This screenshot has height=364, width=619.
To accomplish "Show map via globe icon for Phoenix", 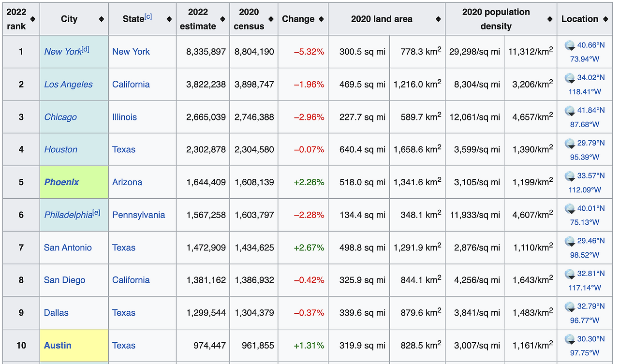I will click(570, 176).
